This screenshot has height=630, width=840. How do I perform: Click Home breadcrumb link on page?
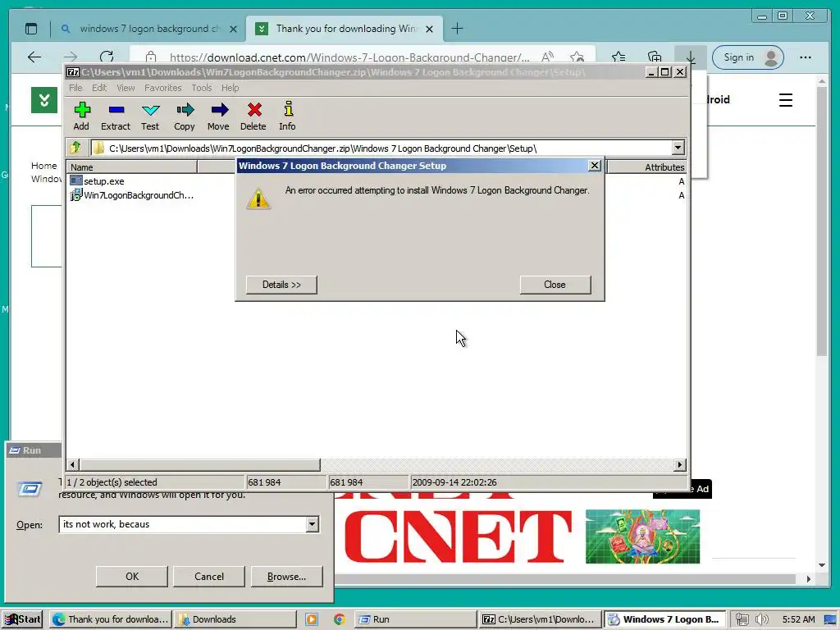(43, 166)
